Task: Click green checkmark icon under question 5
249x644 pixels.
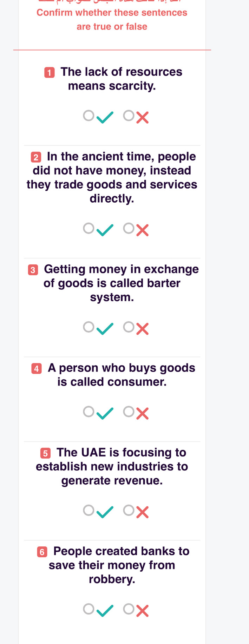Action: click(105, 512)
